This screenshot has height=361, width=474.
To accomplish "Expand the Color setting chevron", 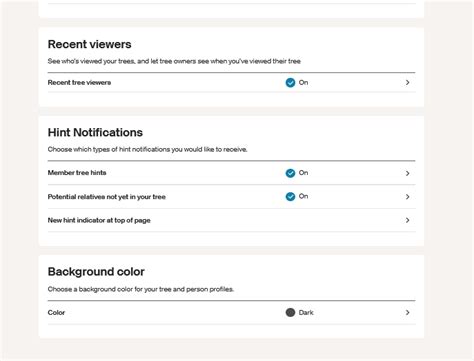I will 407,312.
